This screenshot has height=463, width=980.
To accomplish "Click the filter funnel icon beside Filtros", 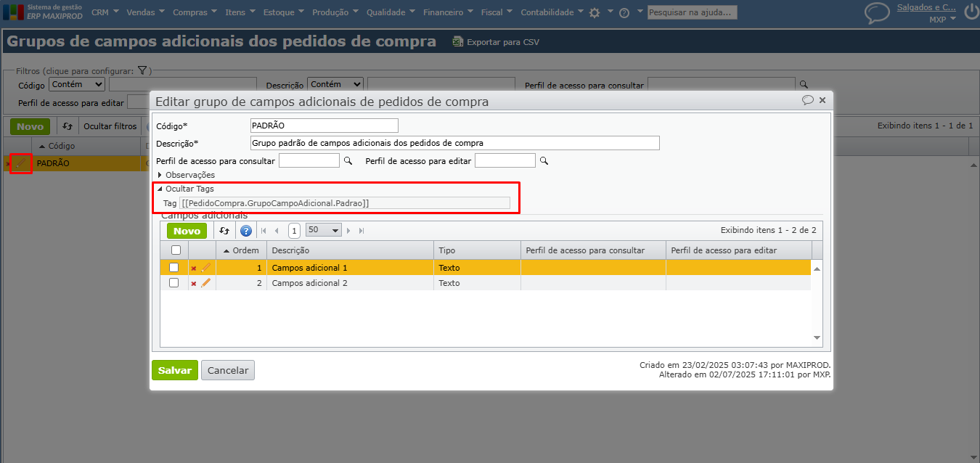I will [142, 70].
